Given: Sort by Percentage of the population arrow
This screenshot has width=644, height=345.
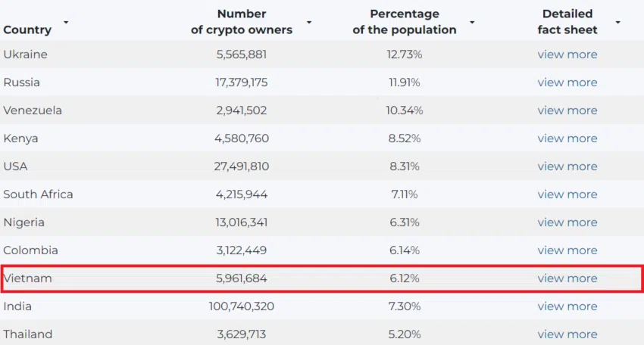Looking at the screenshot, I should (x=472, y=22).
